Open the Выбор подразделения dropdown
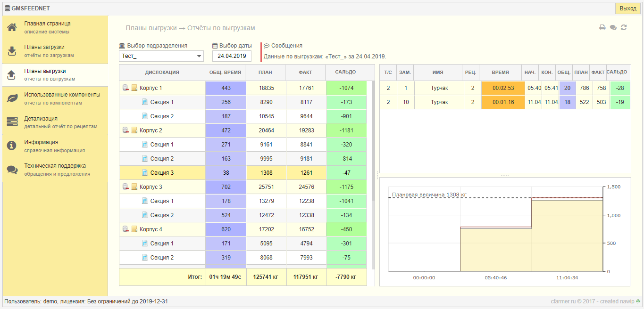This screenshot has width=644, height=309. pyautogui.click(x=161, y=57)
